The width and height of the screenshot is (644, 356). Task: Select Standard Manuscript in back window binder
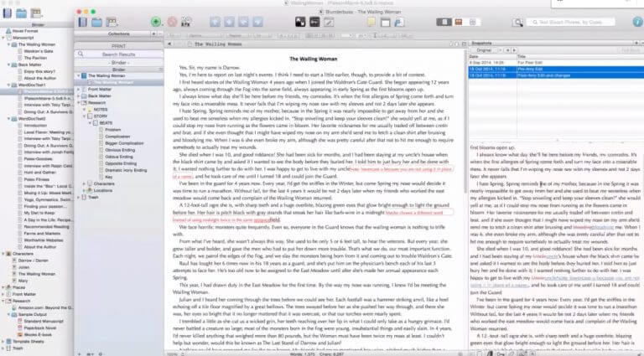(44, 321)
